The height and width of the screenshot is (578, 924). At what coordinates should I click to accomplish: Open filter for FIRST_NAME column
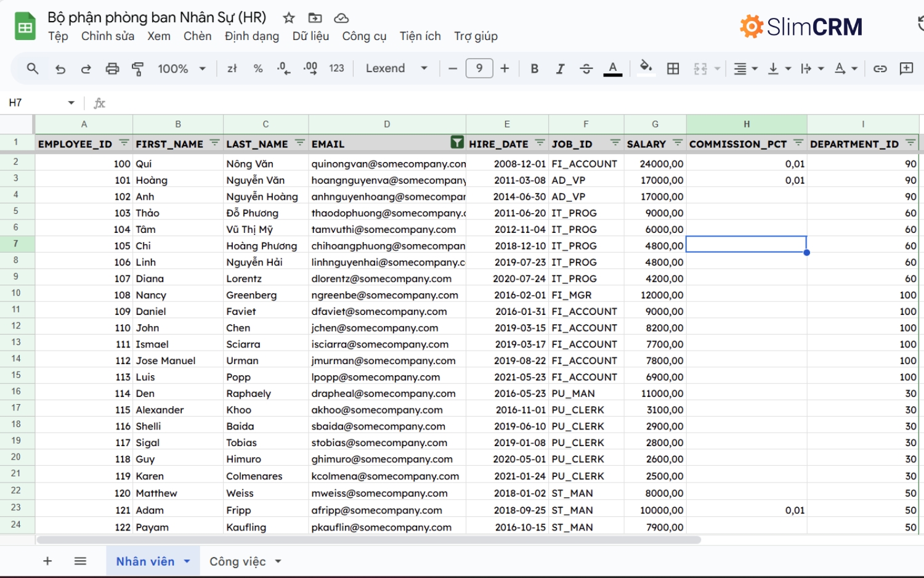214,143
